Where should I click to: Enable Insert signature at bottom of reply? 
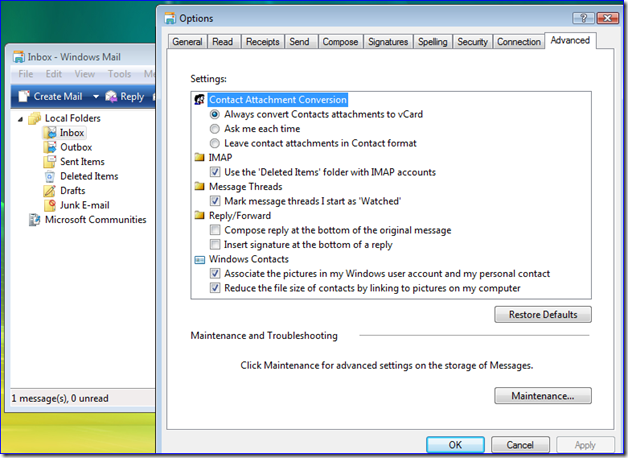215,244
